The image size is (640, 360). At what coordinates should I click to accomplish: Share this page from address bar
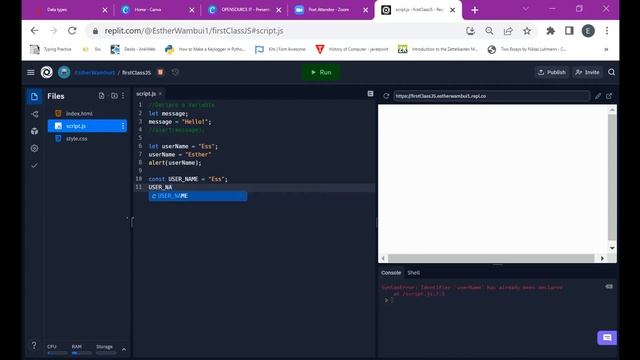pyautogui.click(x=508, y=31)
